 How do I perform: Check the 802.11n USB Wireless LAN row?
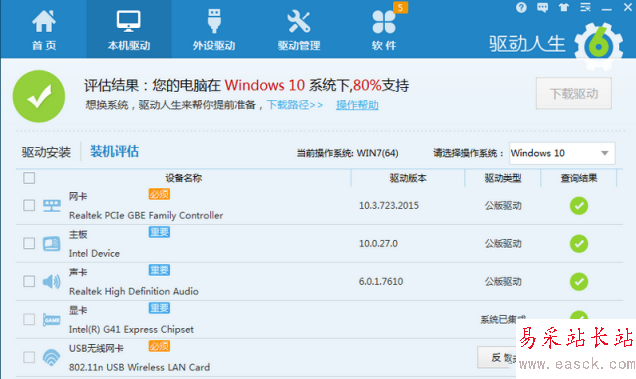[29, 357]
